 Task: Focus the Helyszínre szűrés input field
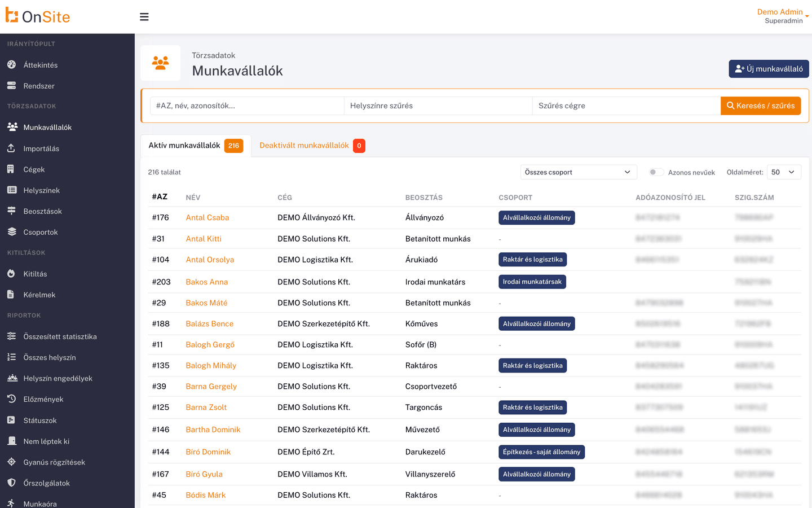tap(438, 106)
